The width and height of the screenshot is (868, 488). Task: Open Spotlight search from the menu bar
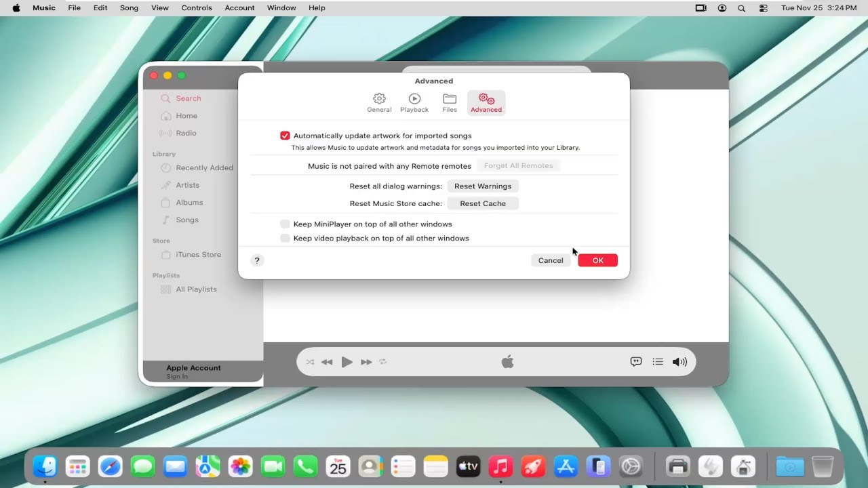741,8
